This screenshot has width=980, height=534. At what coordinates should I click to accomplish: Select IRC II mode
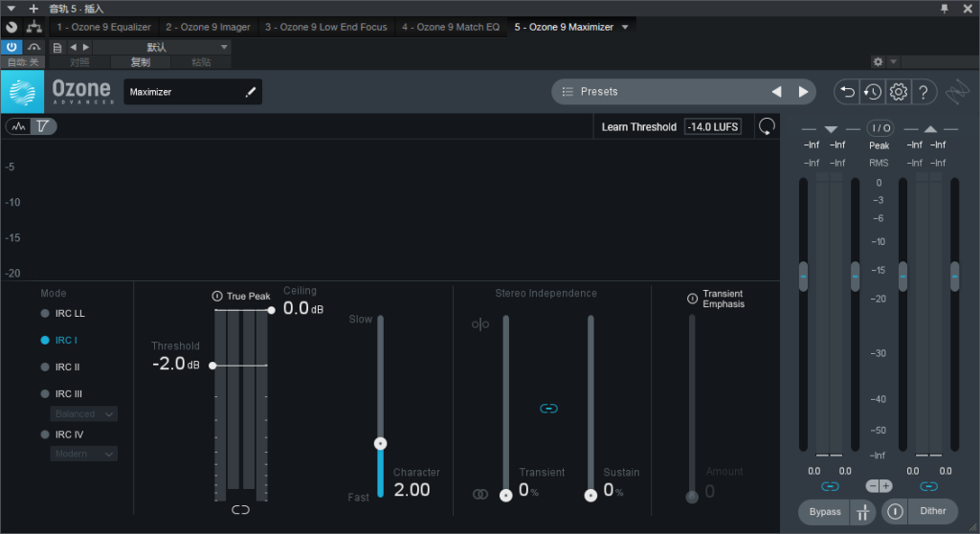click(x=60, y=367)
